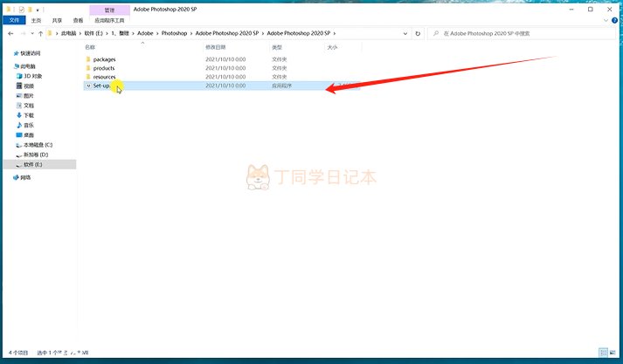The image size is (623, 364).
Task: Select the products folder
Action: tap(104, 68)
